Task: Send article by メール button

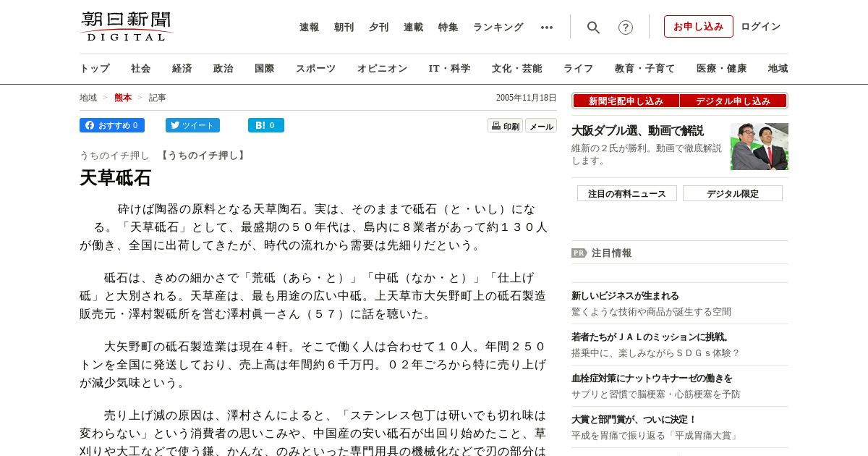Action: (x=541, y=126)
